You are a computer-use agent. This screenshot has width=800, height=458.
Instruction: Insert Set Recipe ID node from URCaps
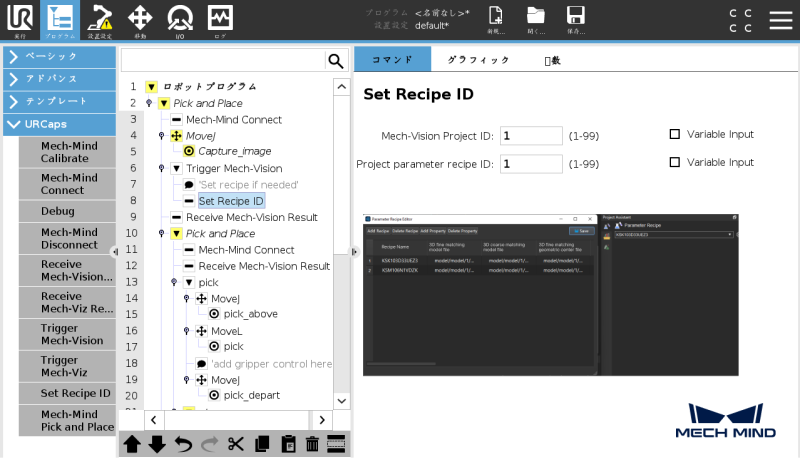[67, 393]
